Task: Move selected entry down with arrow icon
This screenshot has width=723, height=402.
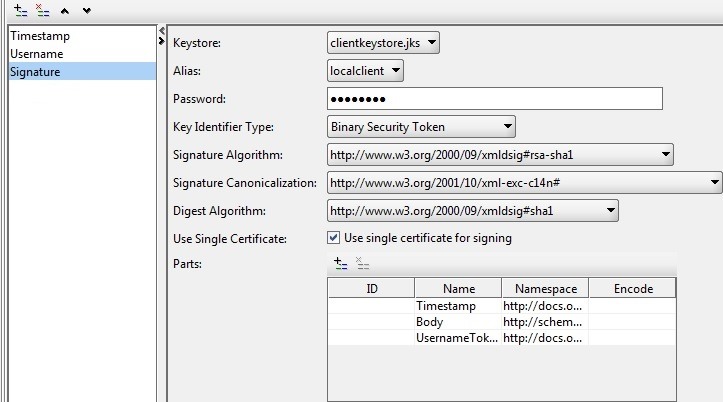Action: (x=87, y=10)
